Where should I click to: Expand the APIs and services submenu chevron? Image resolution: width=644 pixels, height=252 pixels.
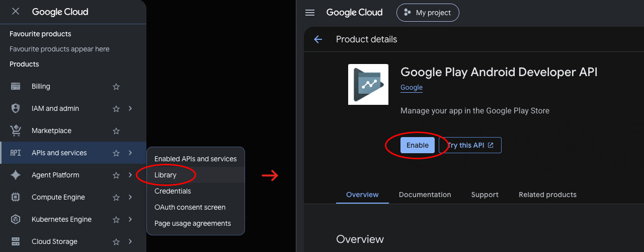[x=130, y=153]
